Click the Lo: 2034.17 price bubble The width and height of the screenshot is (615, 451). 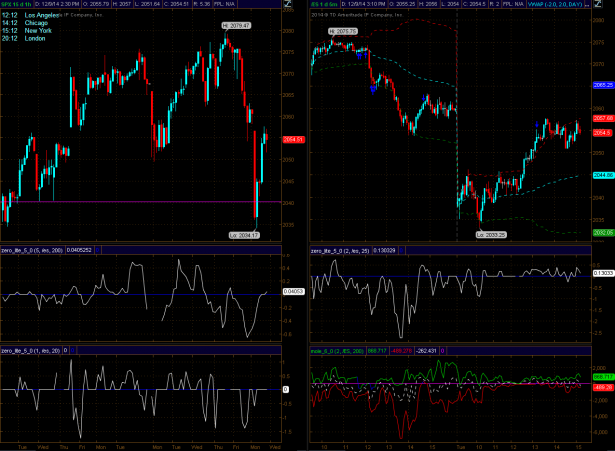tap(244, 235)
